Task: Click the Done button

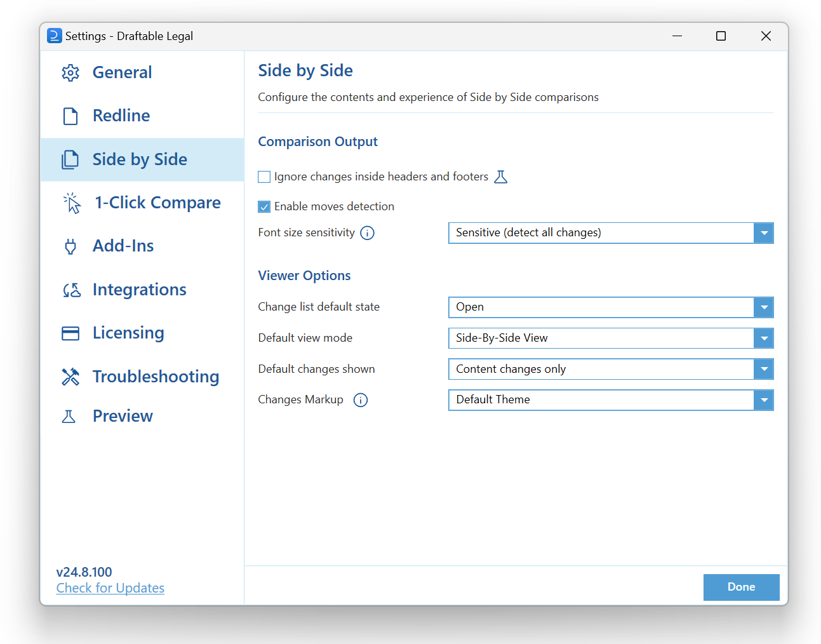Action: coord(741,587)
